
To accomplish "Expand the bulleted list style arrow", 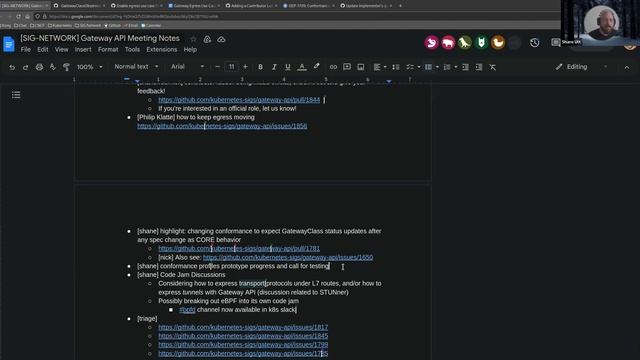I will point(437,67).
